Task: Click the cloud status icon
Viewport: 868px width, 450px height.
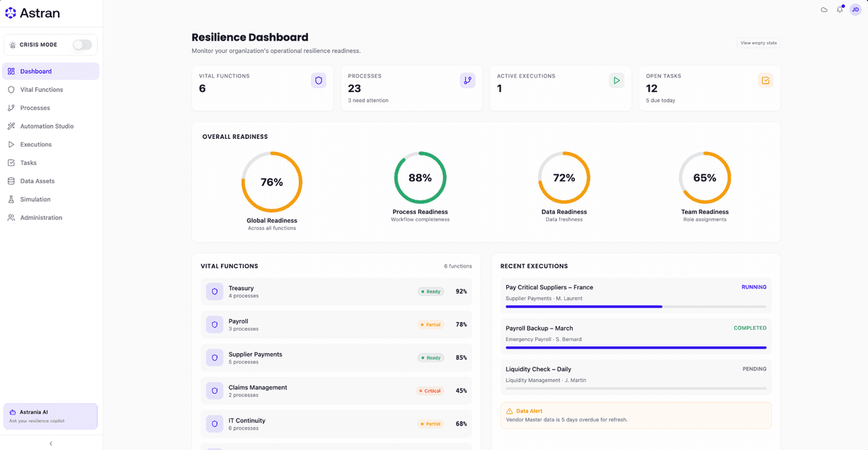Action: [824, 9]
